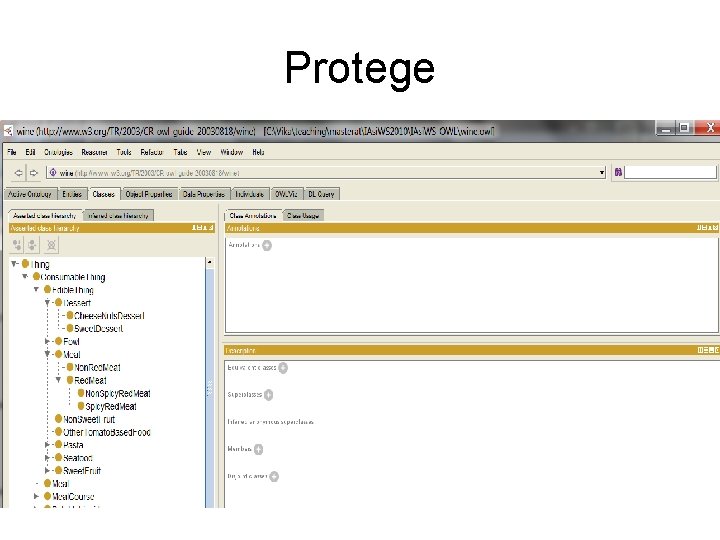Open the Ontologies menu
Viewport: 720px width, 540px height.
pos(58,152)
